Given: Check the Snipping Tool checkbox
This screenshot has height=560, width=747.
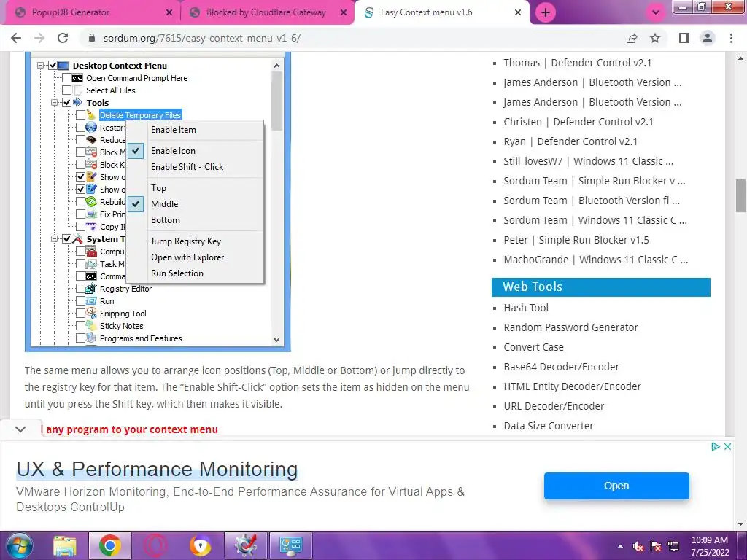Looking at the screenshot, I should pyautogui.click(x=80, y=314).
